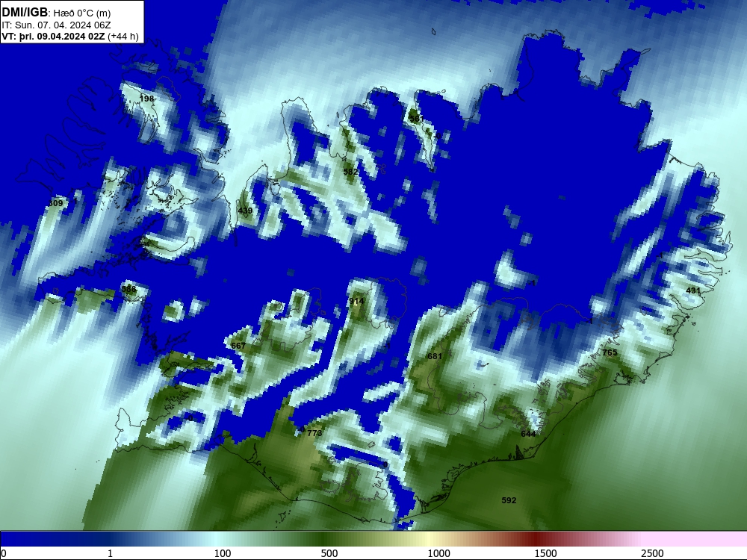Click the map value 561
The height and width of the screenshot is (560, 747).
(416, 118)
